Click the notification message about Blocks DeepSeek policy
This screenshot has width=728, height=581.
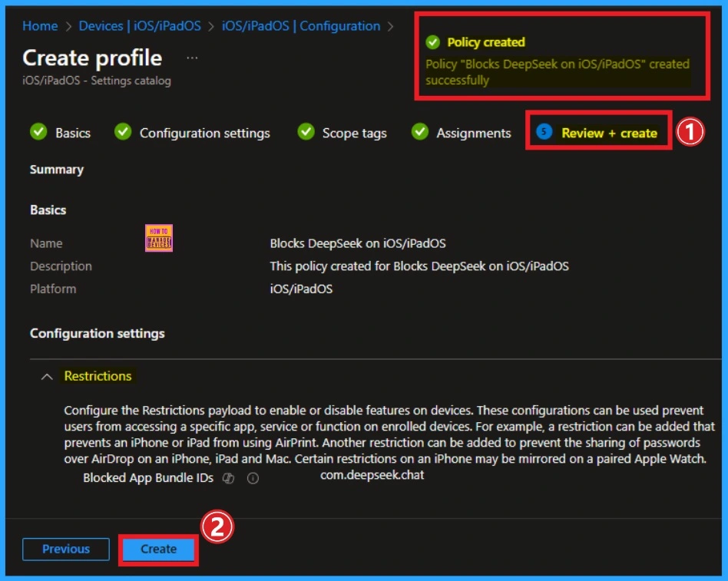pos(558,72)
